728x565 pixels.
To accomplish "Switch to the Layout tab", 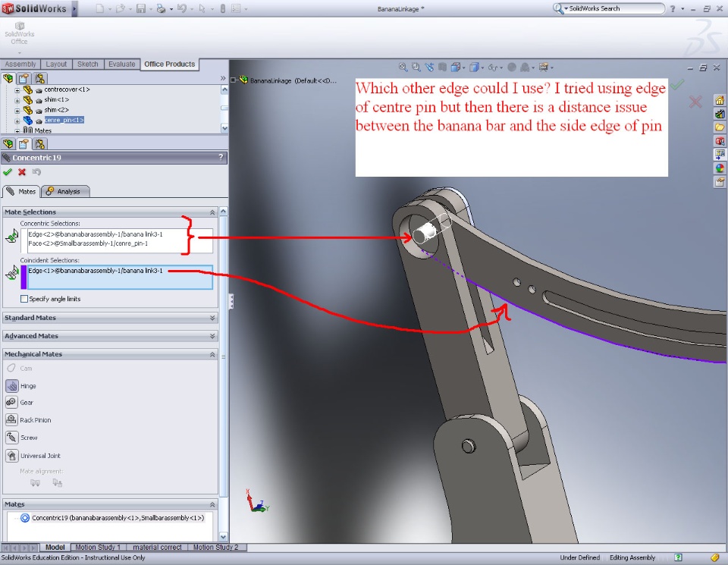I will 56,64.
